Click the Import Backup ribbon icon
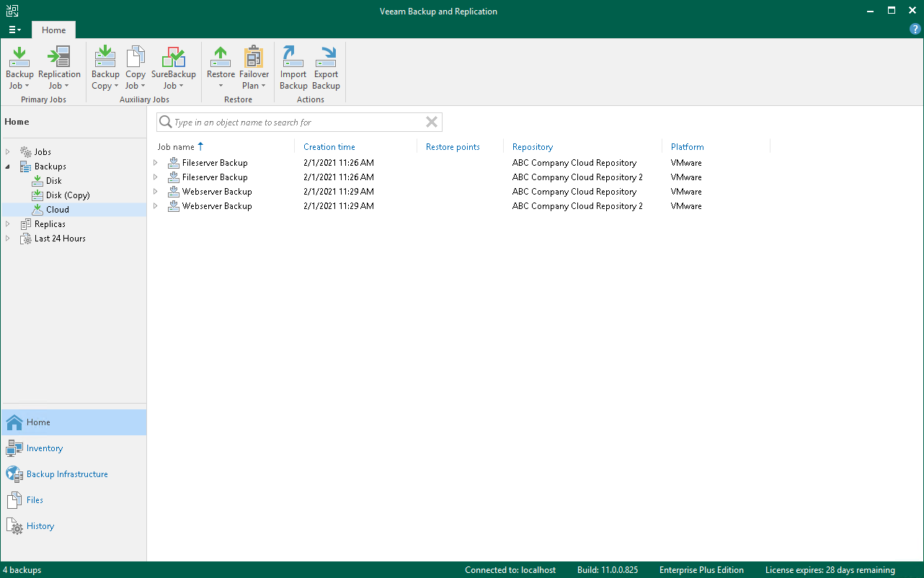 [293, 57]
